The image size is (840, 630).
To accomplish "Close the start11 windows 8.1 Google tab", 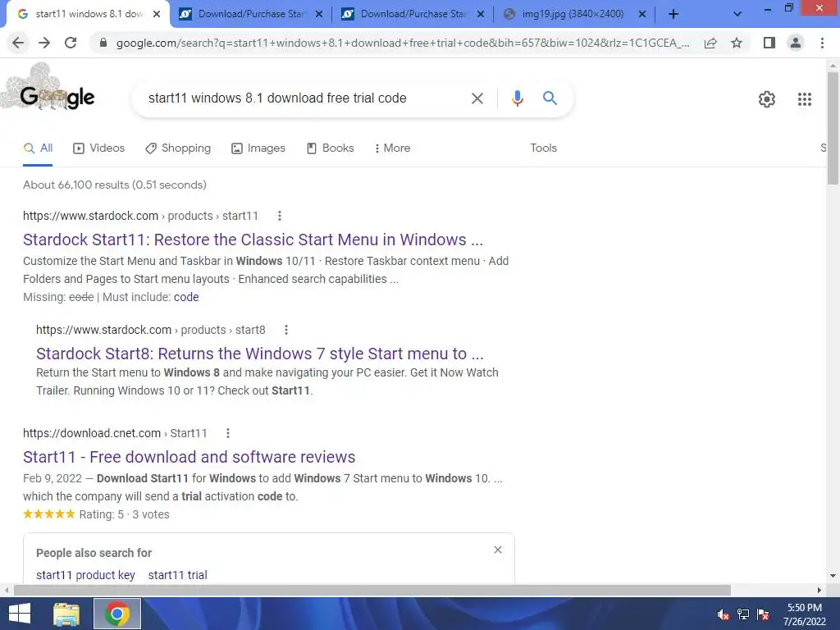I will pyautogui.click(x=157, y=15).
